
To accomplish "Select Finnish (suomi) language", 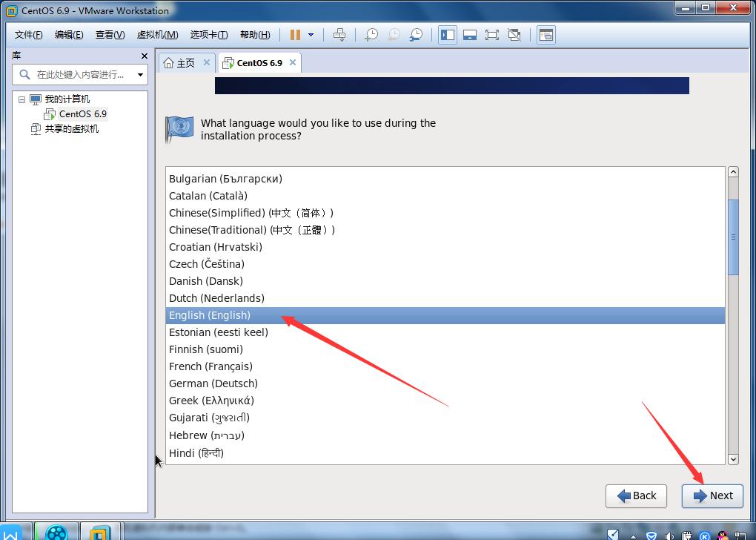I will coord(445,349).
